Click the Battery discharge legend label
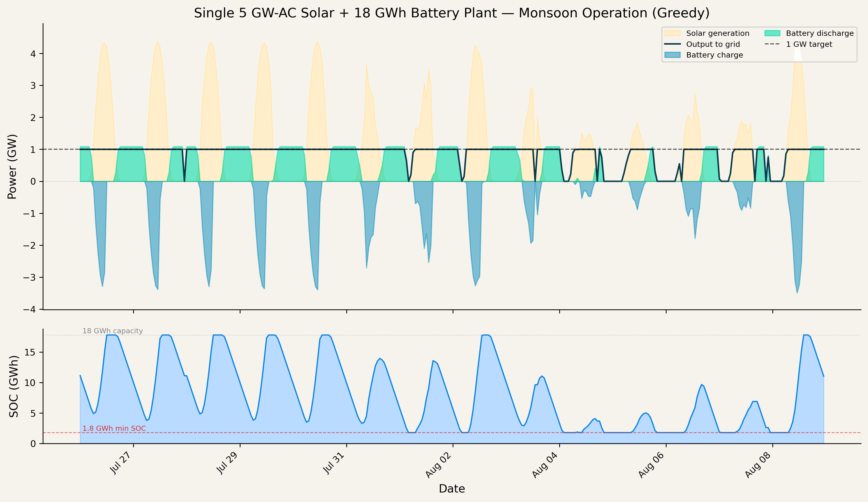This screenshot has width=868, height=502. pos(820,33)
